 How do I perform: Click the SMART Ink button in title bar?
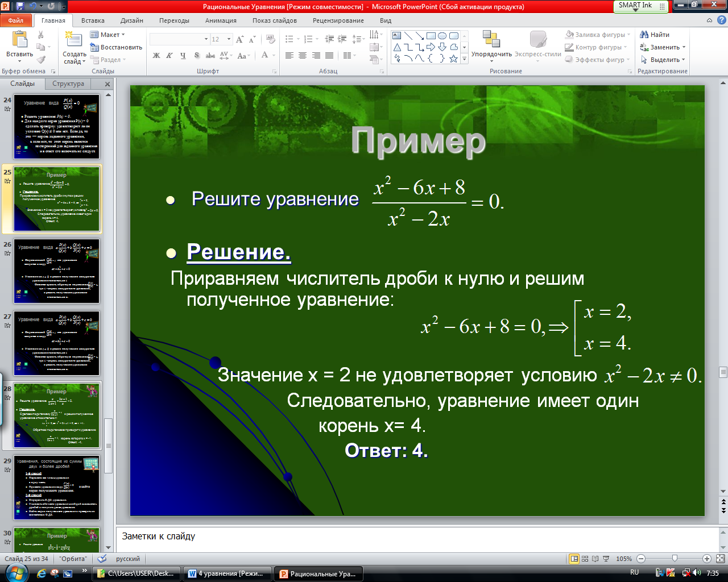pyautogui.click(x=641, y=6)
